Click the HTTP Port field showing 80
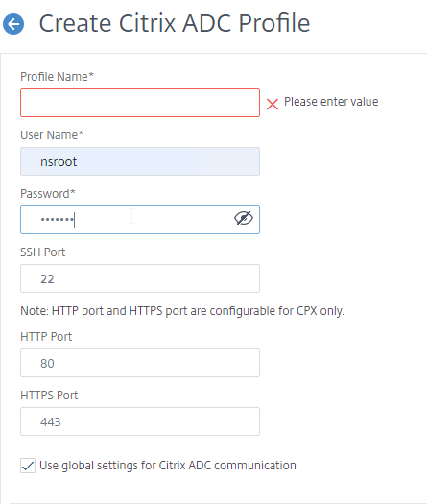This screenshot has height=504, width=427. pyautogui.click(x=140, y=363)
